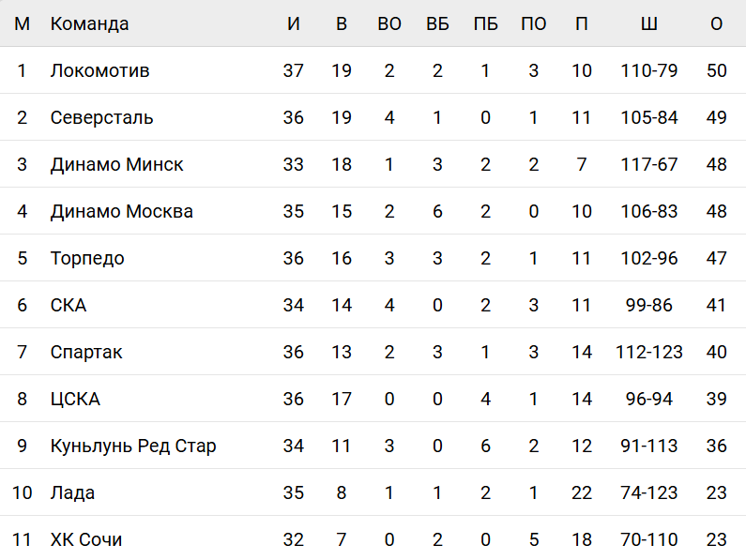Click Локомотив's 110-79 goal difference
The image size is (746, 560).
click(649, 70)
